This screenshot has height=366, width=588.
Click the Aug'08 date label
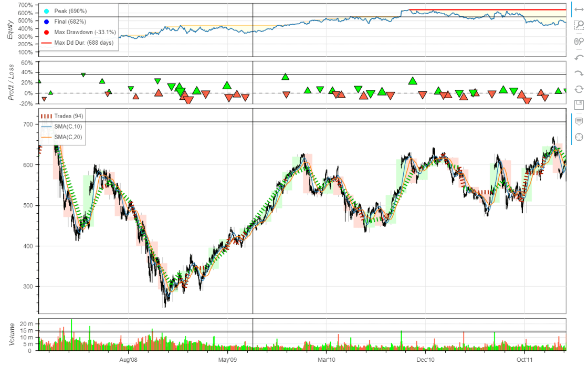tap(128, 360)
